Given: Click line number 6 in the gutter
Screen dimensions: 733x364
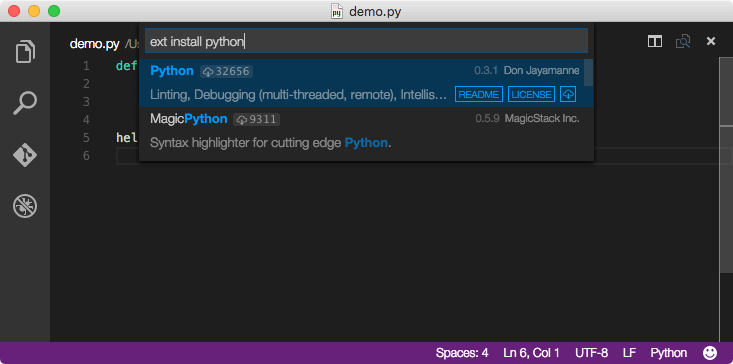Looking at the screenshot, I should click(86, 156).
